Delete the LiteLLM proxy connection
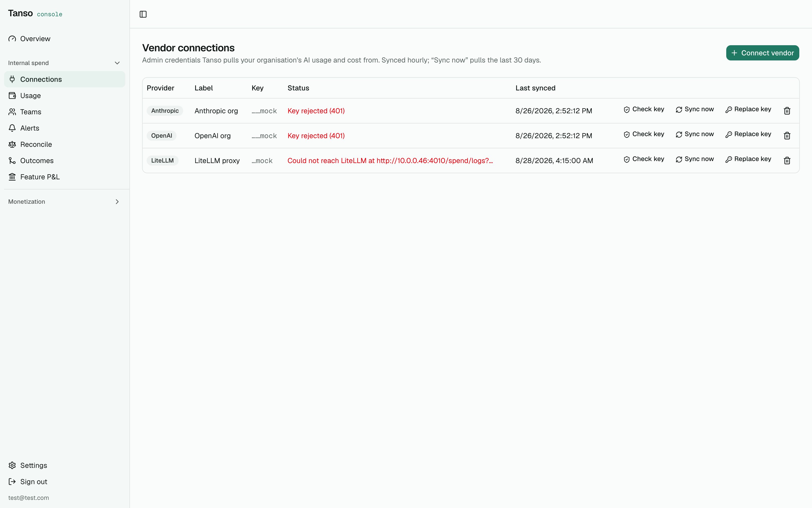This screenshot has height=508, width=812. [787, 161]
